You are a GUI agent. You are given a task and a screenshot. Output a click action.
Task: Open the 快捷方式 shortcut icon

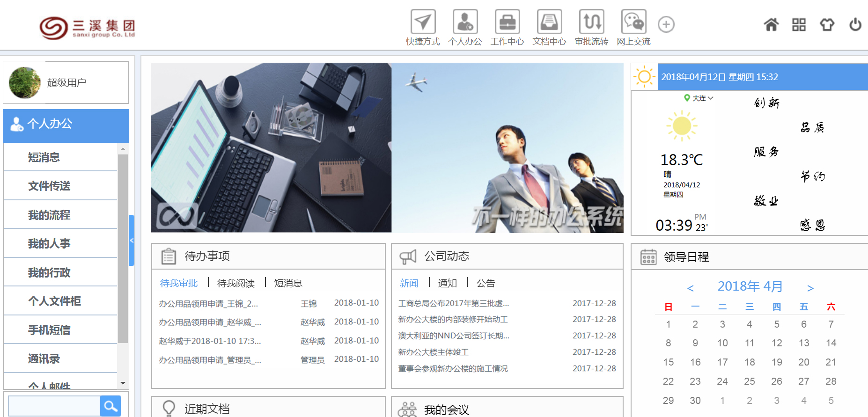(423, 22)
